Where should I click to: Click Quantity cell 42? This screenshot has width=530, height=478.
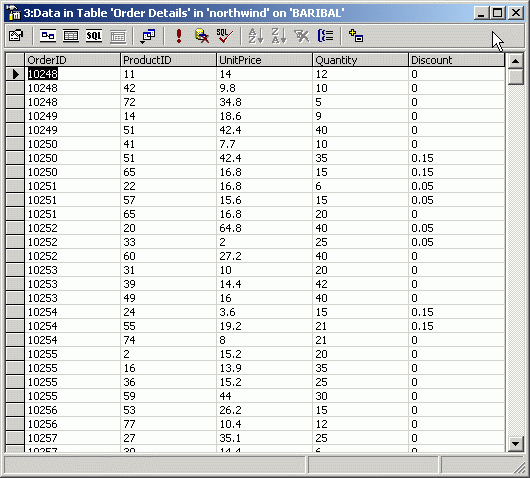(x=360, y=284)
